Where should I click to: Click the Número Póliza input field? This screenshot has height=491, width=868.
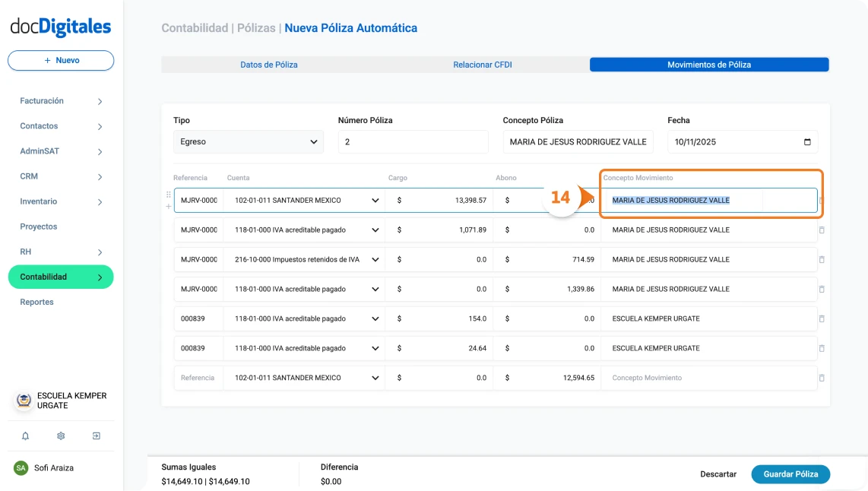point(413,141)
